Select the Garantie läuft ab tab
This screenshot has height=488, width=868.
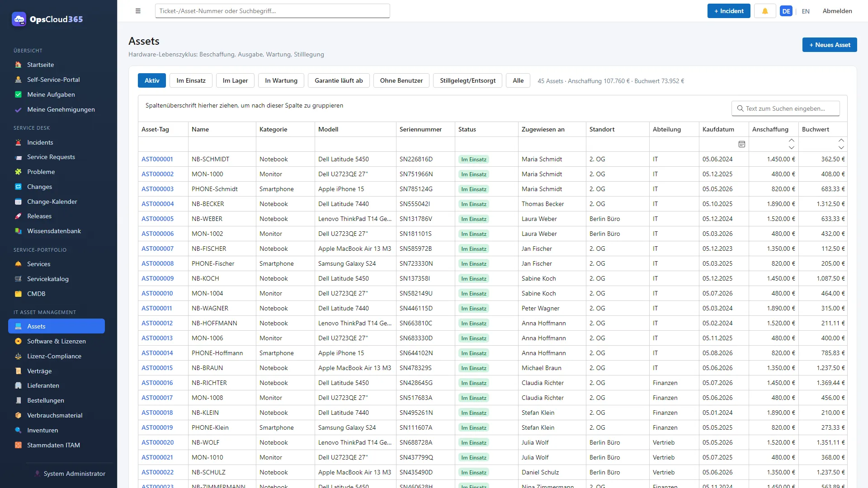(339, 80)
